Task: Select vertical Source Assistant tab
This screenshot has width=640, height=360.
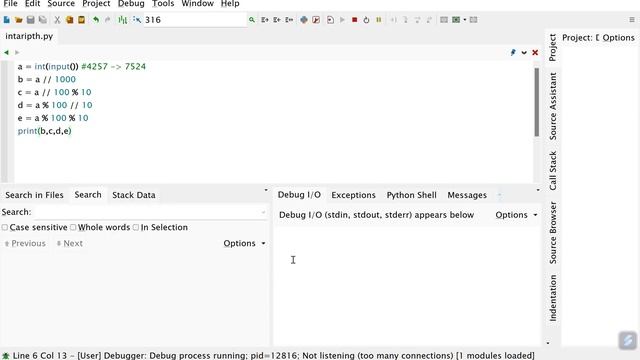Action: coord(553,106)
